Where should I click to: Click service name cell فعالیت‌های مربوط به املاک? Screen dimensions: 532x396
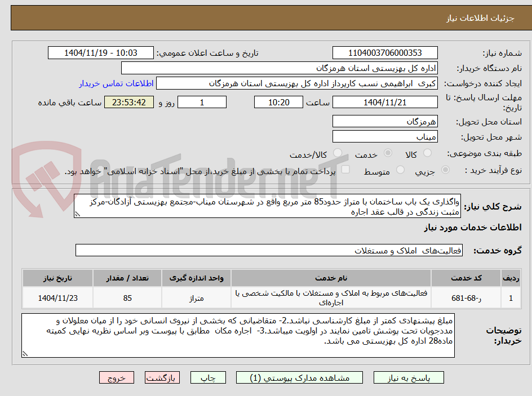331,297
